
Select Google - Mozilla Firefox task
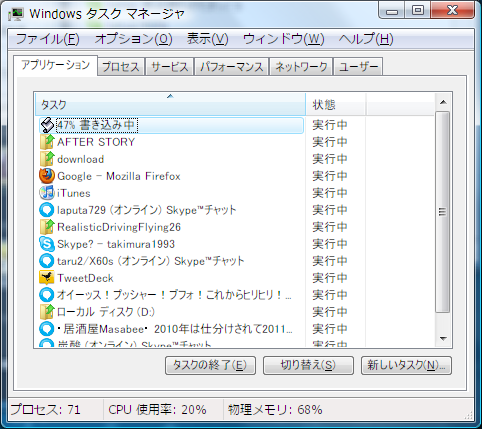119,176
